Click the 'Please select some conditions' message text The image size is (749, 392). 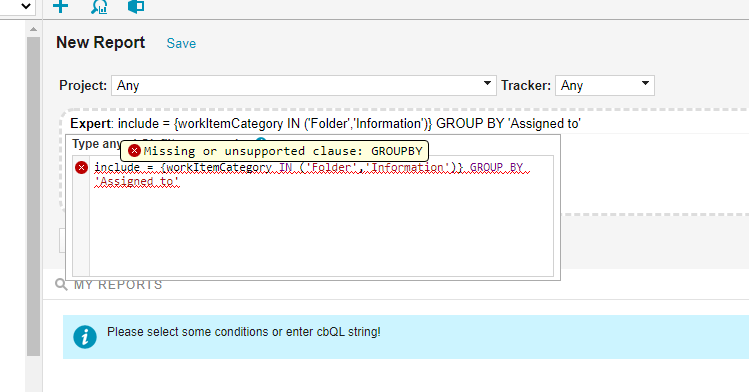244,332
